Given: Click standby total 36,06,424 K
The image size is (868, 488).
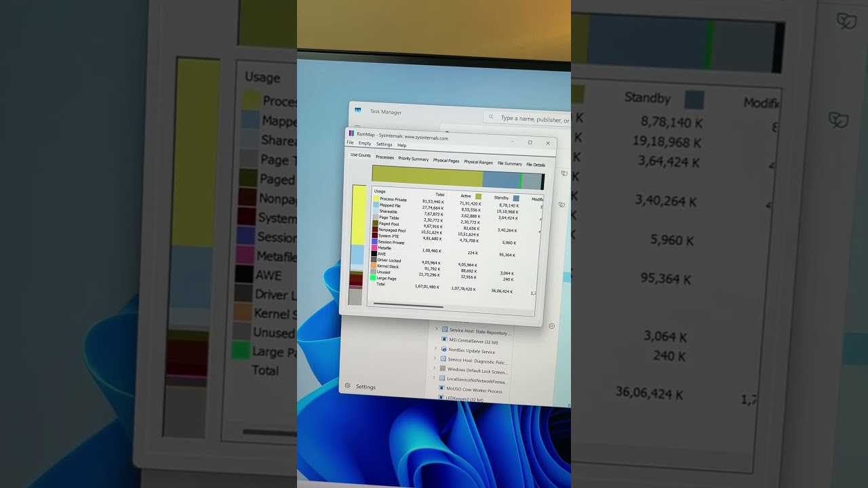Looking at the screenshot, I should point(502,291).
